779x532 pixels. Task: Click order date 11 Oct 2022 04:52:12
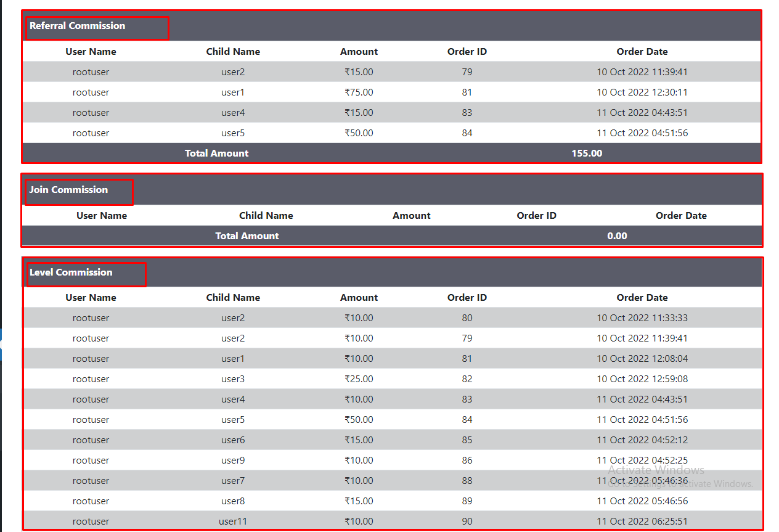point(642,440)
